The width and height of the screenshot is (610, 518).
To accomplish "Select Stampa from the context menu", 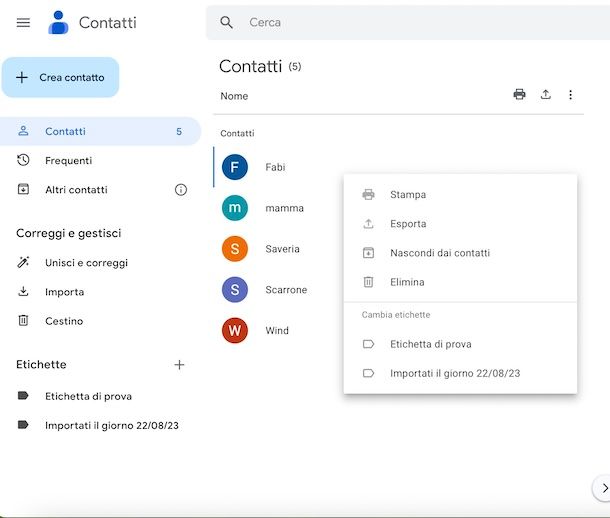I will click(x=408, y=195).
